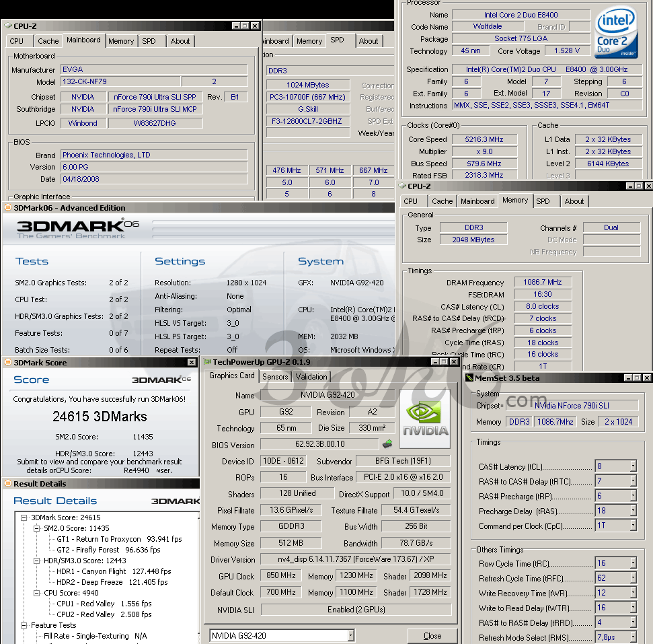Select HDR1 - Canyon Flight result row
This screenshot has height=644, width=653.
click(114, 571)
